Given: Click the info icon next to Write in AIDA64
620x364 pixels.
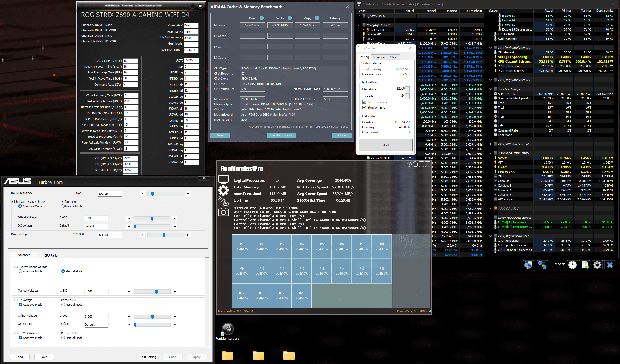Looking at the screenshot, I should 290,18.
